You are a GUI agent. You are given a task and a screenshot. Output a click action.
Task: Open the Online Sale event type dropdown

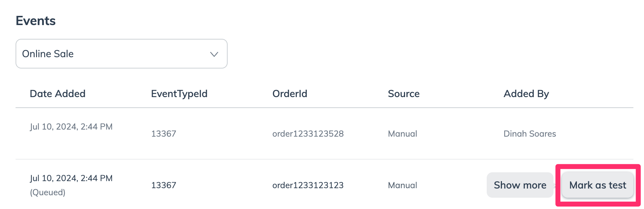[121, 54]
